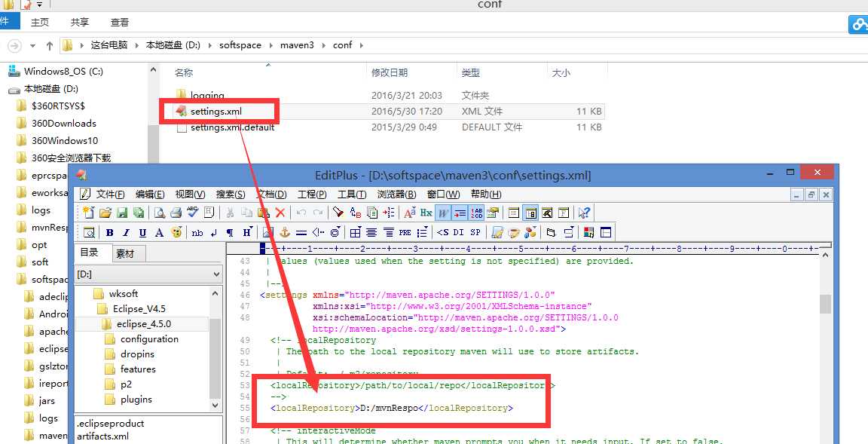Open the heading H dropdown icon
The width and height of the screenshot is (868, 444).
coord(247,232)
